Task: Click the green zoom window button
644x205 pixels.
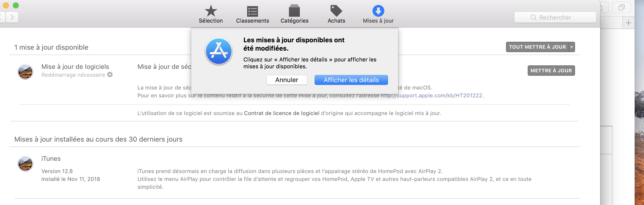Action: (x=16, y=5)
